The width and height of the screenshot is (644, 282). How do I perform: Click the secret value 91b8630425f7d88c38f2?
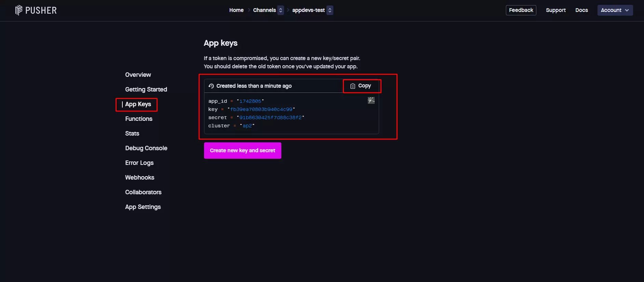click(270, 117)
